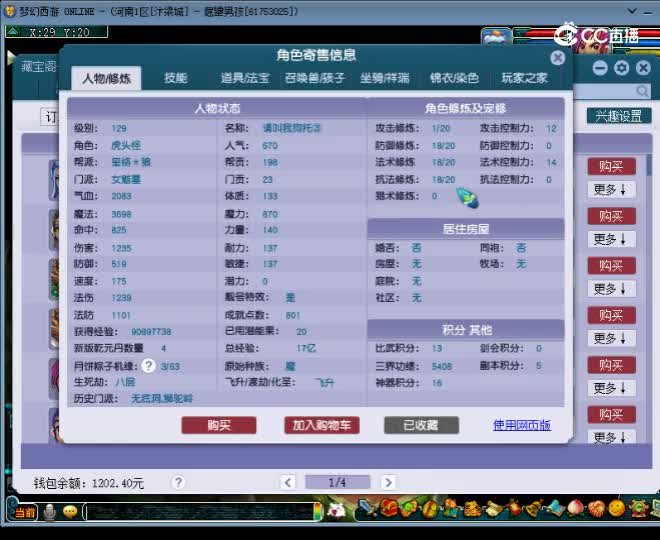Click the two-character team icon in toolbar
This screenshot has width=660, height=540.
tap(450, 508)
